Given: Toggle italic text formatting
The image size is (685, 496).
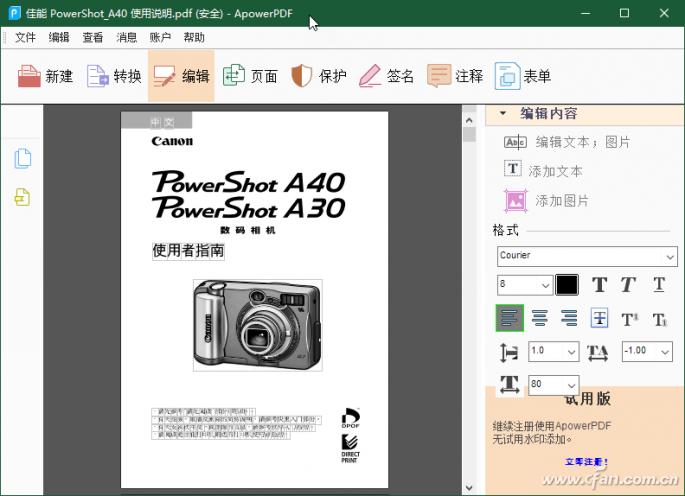Looking at the screenshot, I should (x=628, y=285).
